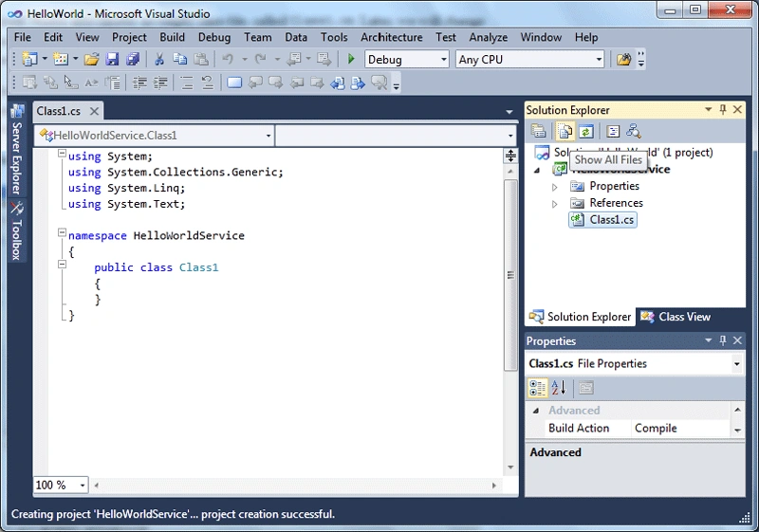
Task: Click the Alphabetical sort icon in Properties
Action: point(558,388)
